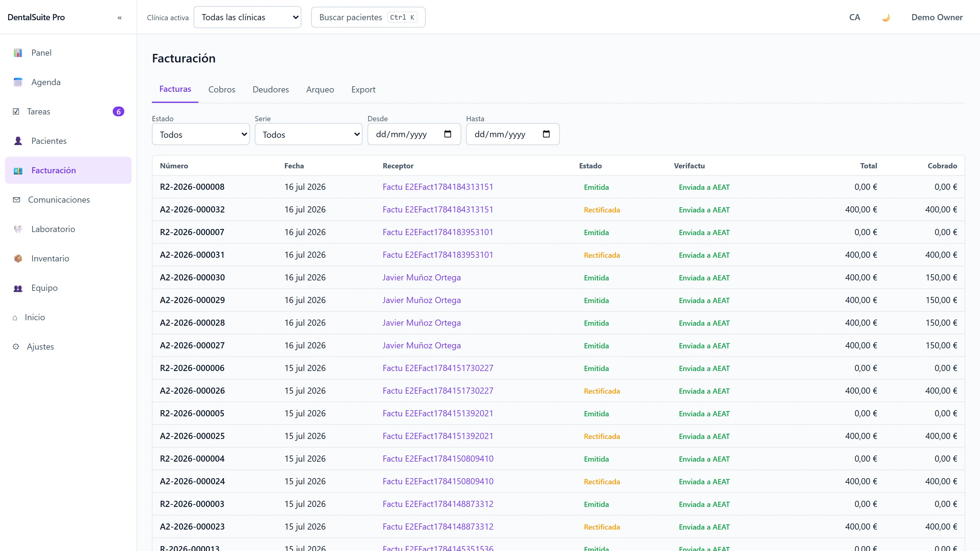Click the Ajustes gear icon
Screen dimensions: 980x551
coord(16,347)
